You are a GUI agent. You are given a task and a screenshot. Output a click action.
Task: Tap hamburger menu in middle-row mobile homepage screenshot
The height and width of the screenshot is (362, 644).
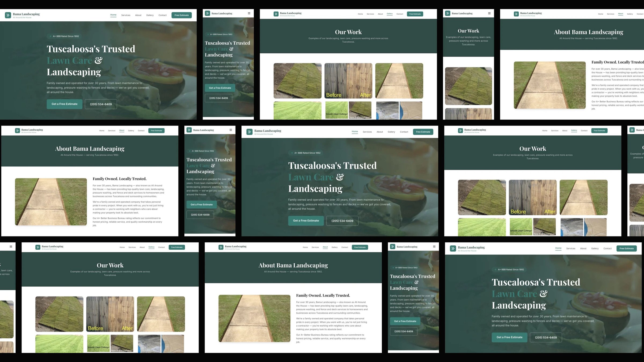tap(231, 130)
